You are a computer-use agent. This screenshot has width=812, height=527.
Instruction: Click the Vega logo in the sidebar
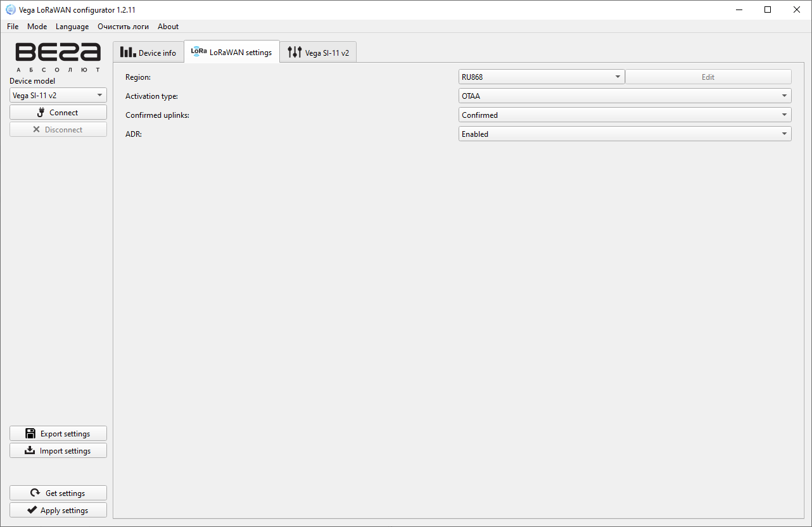pyautogui.click(x=58, y=57)
